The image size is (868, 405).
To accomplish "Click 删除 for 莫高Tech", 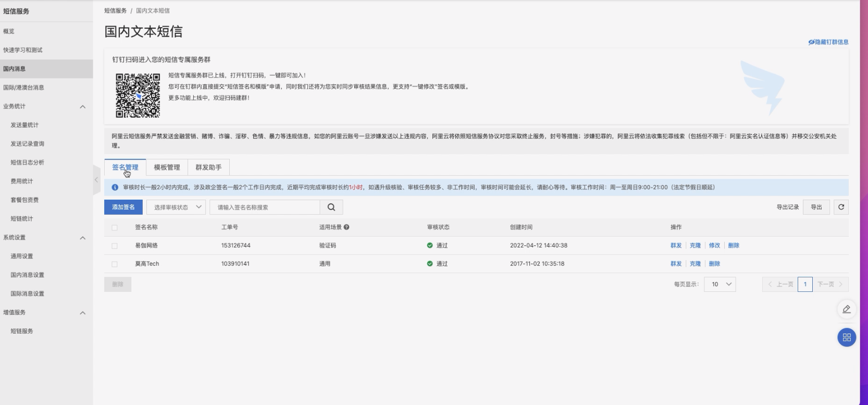I will pyautogui.click(x=714, y=264).
